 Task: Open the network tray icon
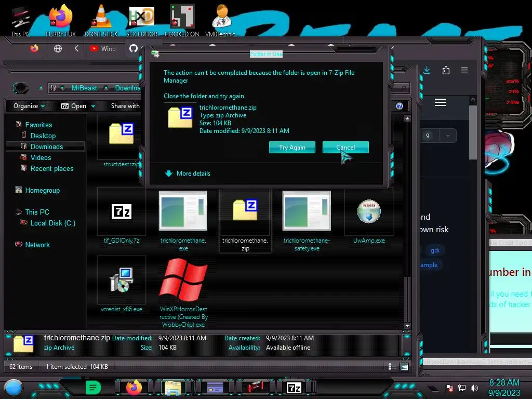click(462, 388)
